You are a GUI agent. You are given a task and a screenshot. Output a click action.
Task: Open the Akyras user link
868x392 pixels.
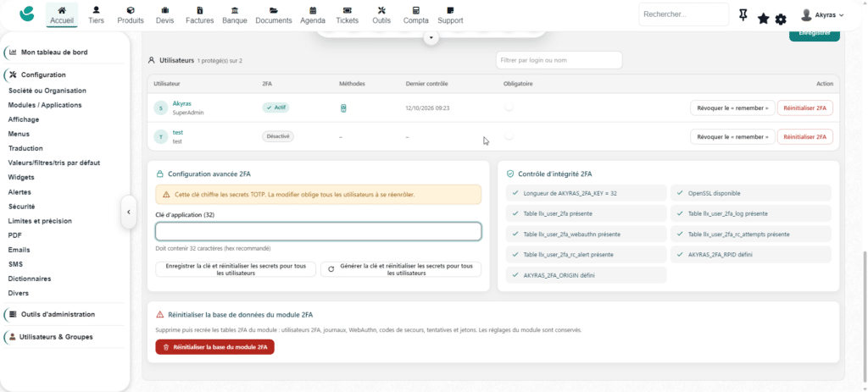pyautogui.click(x=182, y=103)
